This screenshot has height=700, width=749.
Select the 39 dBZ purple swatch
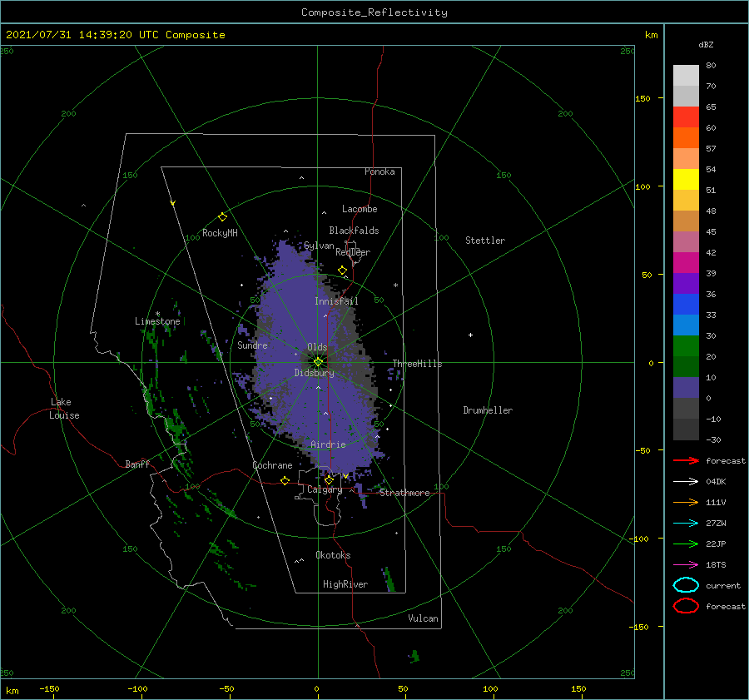pos(686,283)
